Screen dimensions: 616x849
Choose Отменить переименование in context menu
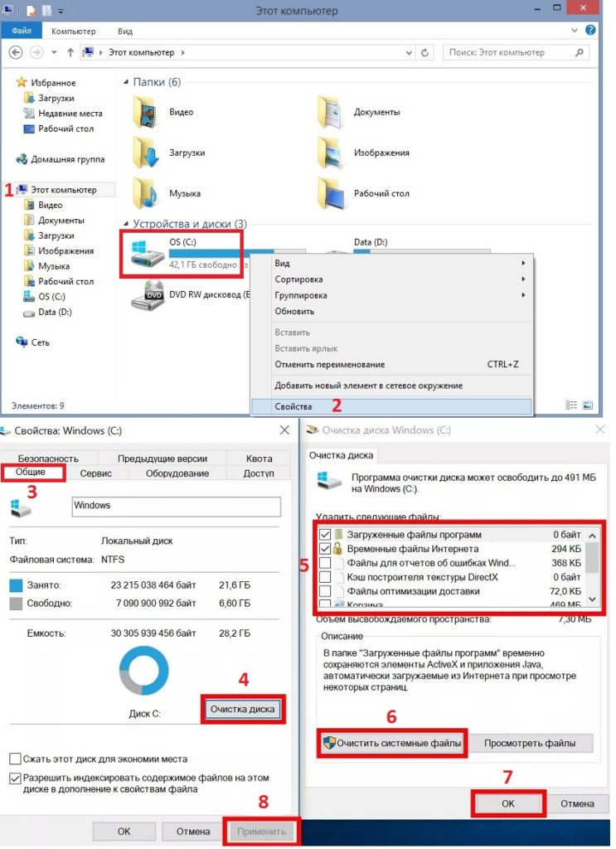(x=391, y=365)
